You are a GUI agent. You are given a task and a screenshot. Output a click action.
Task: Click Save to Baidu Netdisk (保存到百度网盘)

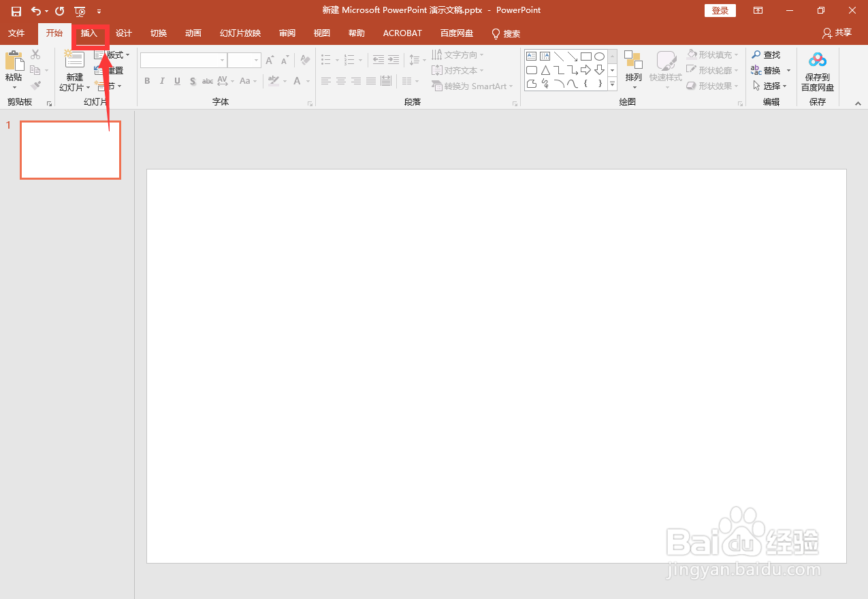click(818, 71)
